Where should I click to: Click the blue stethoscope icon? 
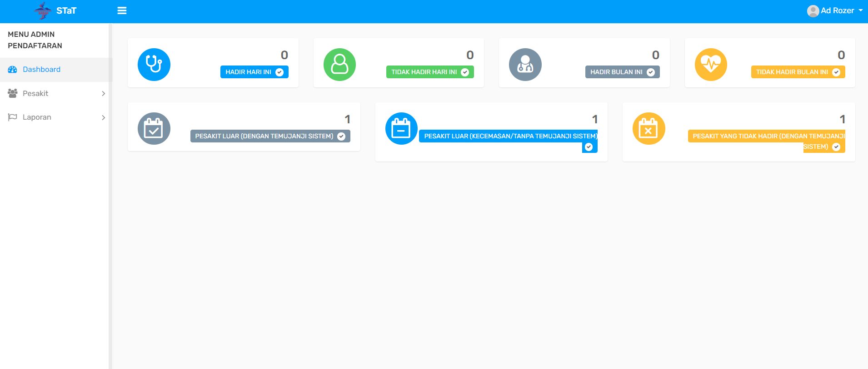pyautogui.click(x=154, y=65)
